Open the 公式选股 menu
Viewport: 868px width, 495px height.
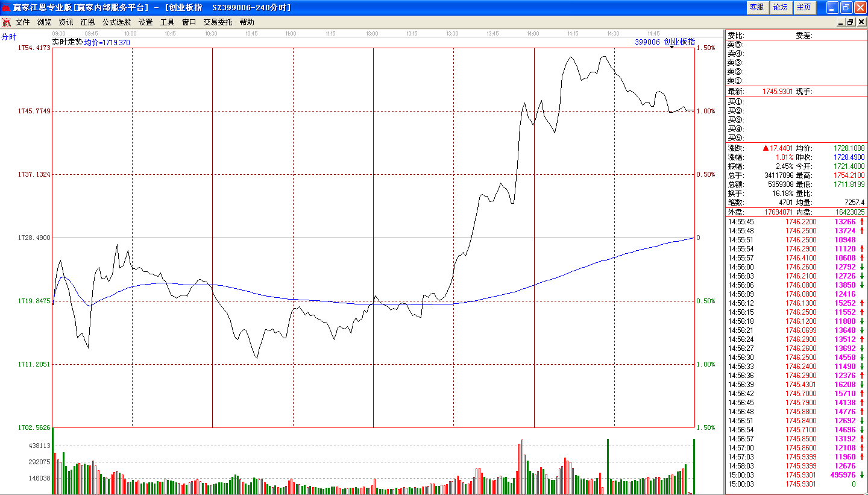pos(116,22)
